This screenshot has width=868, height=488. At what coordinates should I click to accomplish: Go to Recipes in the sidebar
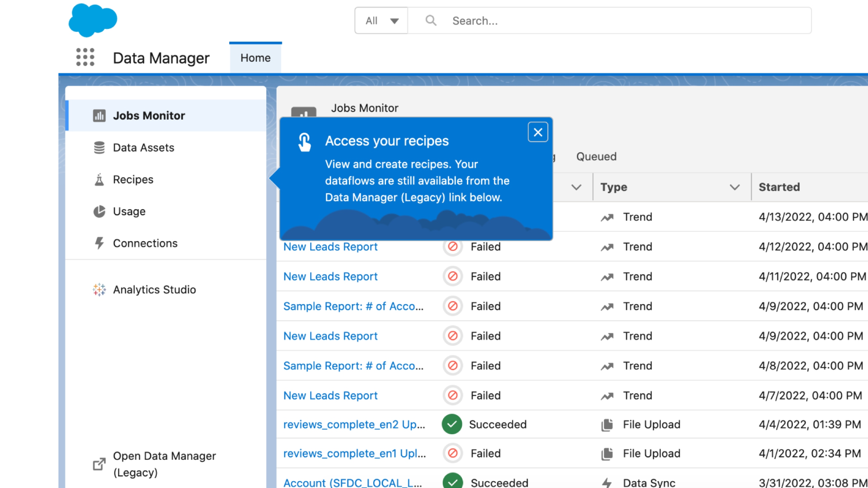[x=133, y=180]
